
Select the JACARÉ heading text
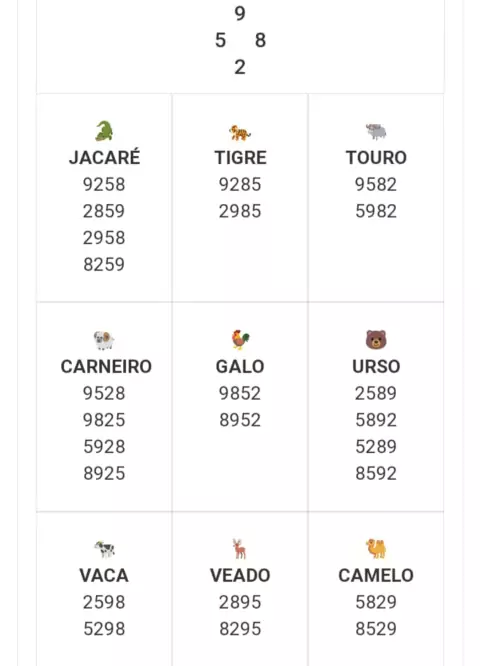104,158
